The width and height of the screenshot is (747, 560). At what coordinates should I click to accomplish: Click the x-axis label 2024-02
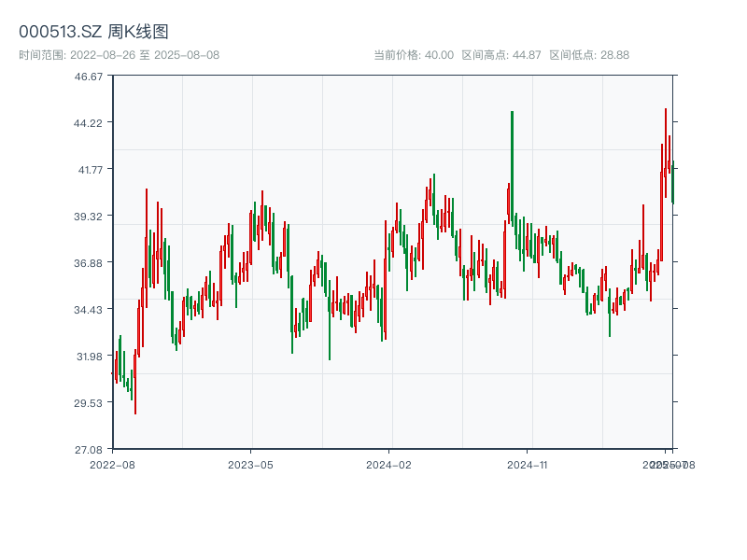pos(388,465)
